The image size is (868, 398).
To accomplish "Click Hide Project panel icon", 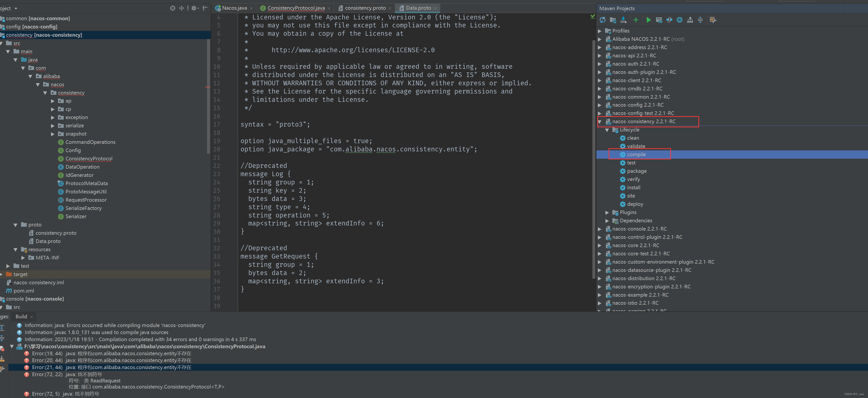I will click(x=205, y=8).
